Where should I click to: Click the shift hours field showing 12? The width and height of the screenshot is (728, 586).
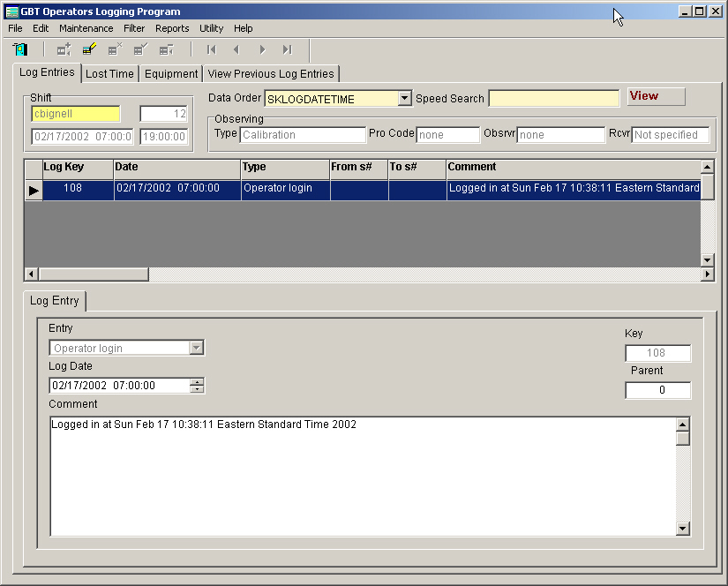(164, 114)
